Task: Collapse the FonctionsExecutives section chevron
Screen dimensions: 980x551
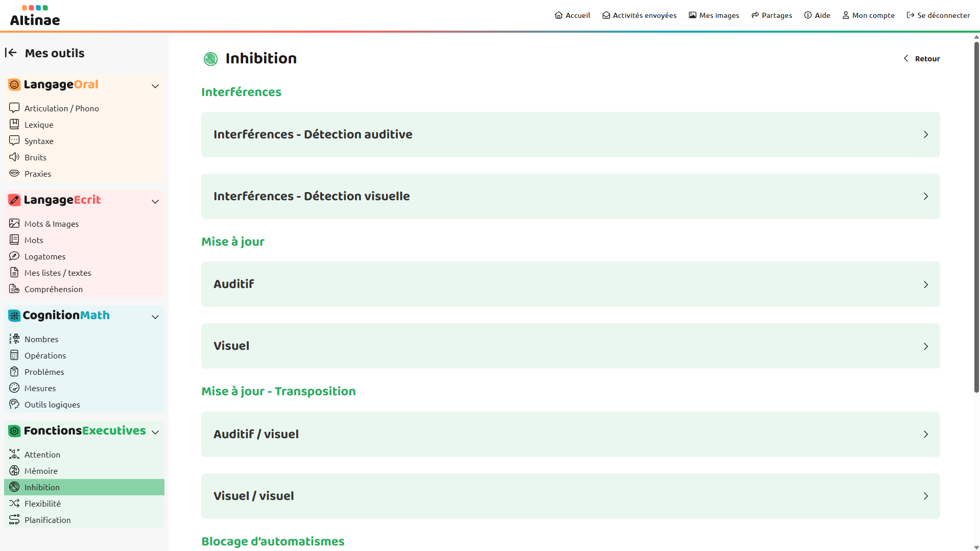Action: pos(155,432)
